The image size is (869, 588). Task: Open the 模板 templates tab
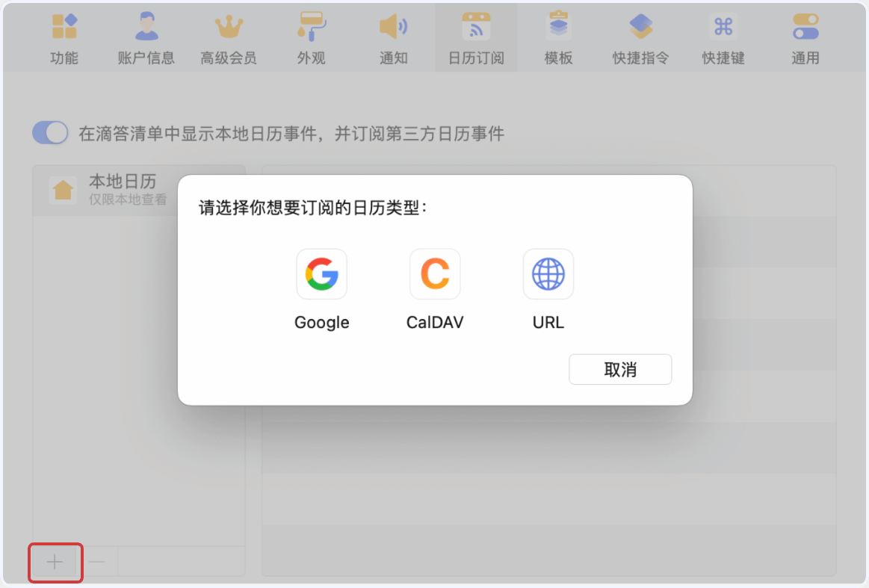point(558,37)
